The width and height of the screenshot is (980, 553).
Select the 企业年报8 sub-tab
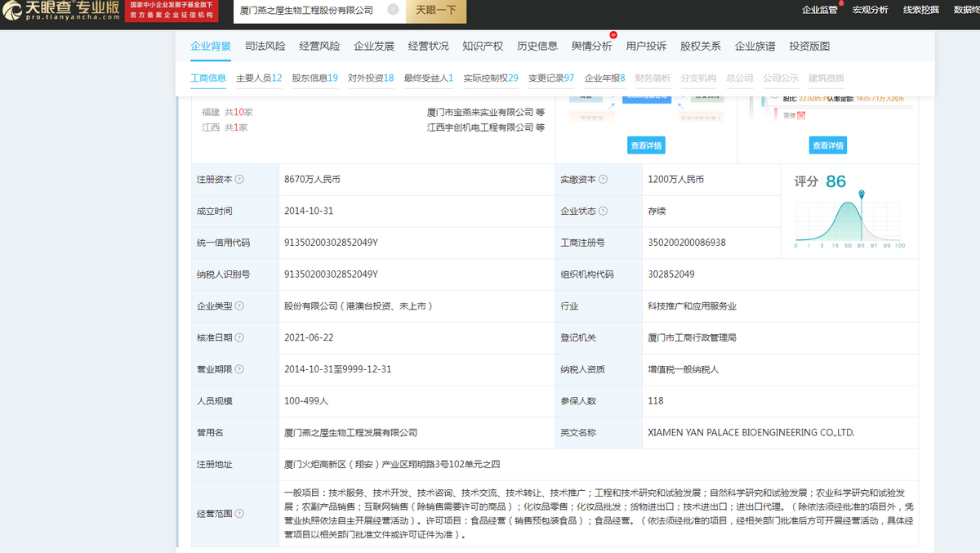point(605,78)
